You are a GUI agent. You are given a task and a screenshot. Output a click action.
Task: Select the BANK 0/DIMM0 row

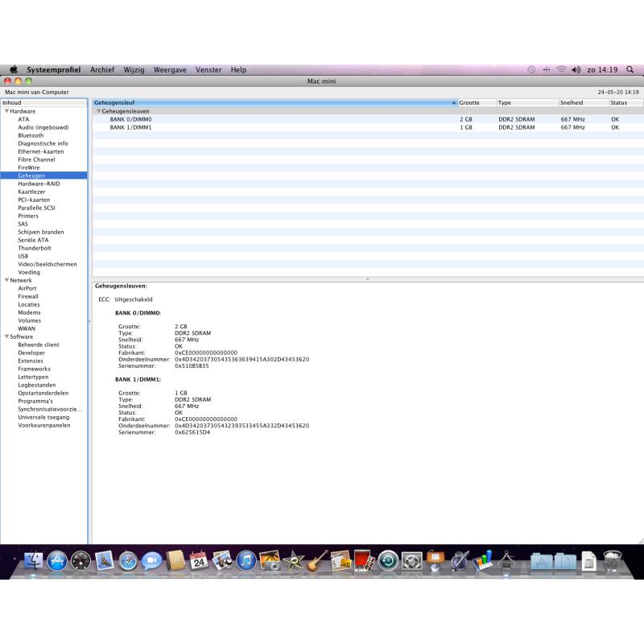pyautogui.click(x=368, y=119)
